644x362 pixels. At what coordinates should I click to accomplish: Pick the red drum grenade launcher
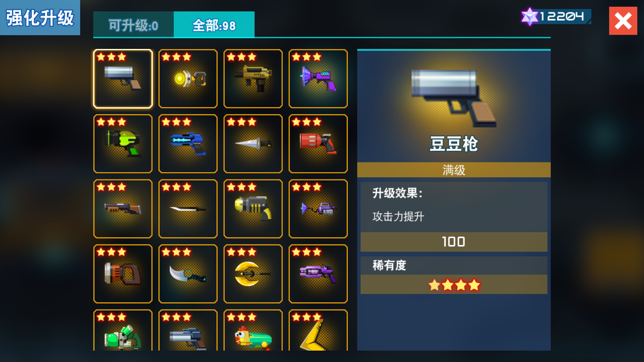click(318, 144)
